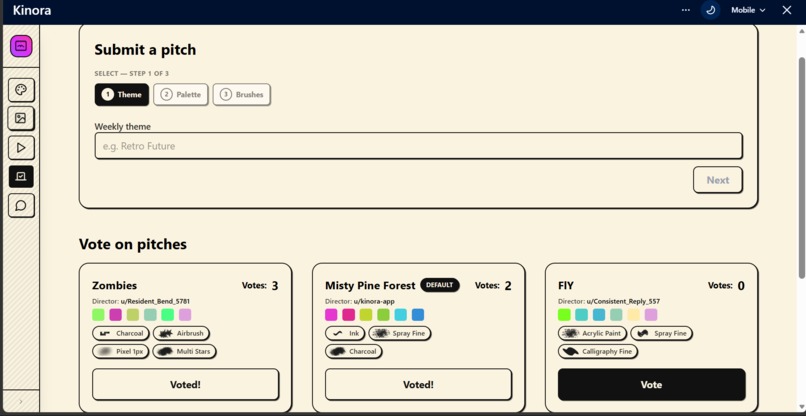This screenshot has height=416, width=806.
Task: Click the DEFAULT badge on Misty Pine Forest
Action: click(x=439, y=285)
